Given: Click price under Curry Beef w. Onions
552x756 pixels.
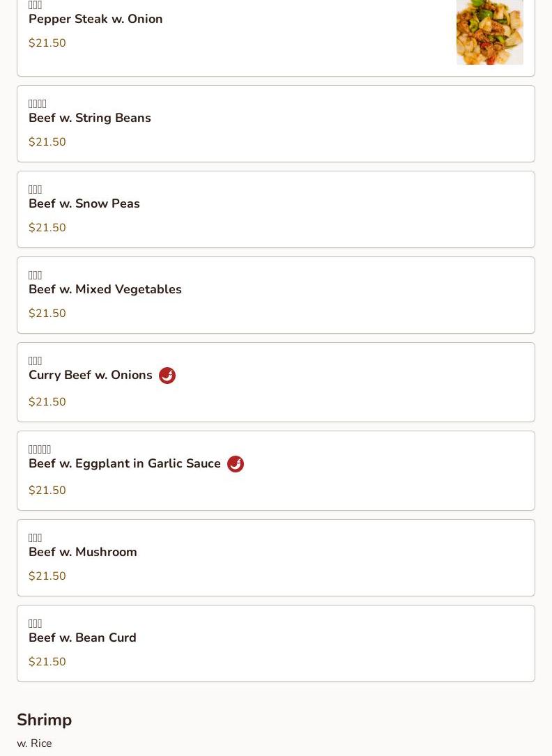Looking at the screenshot, I should (47, 402).
